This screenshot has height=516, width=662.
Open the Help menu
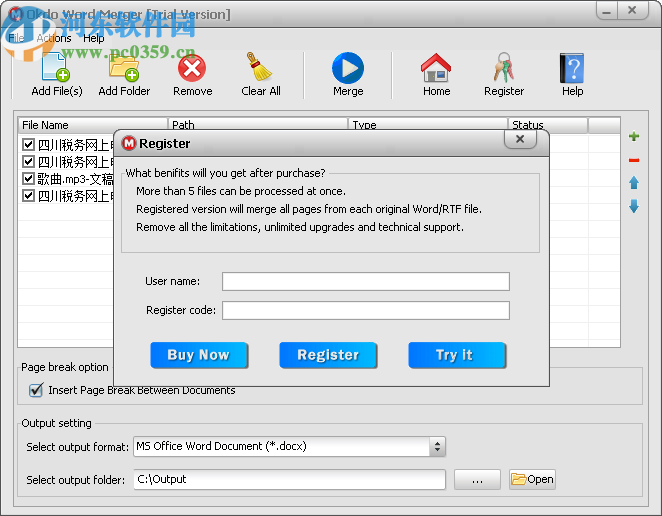click(93, 38)
